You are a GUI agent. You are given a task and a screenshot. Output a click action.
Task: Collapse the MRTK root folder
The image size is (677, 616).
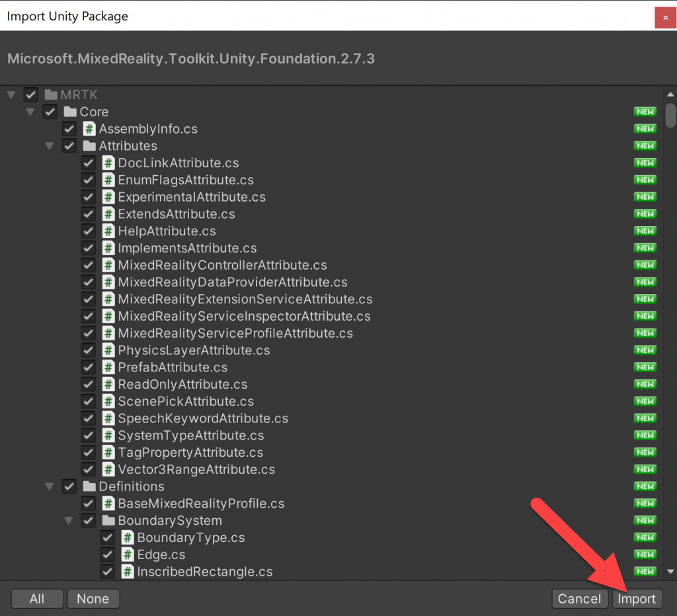11,95
